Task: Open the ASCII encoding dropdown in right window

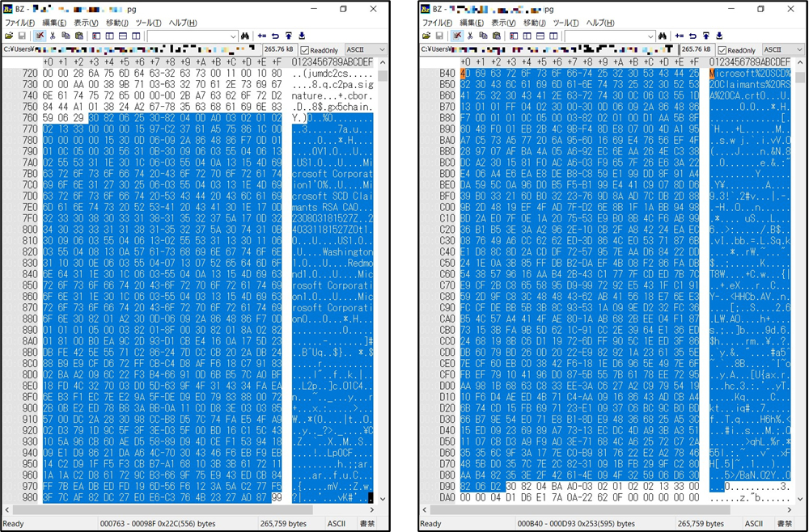Action: (x=782, y=50)
